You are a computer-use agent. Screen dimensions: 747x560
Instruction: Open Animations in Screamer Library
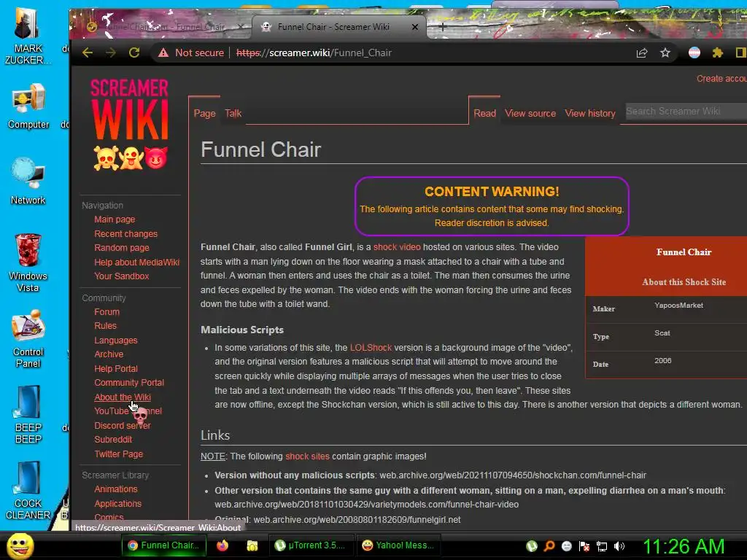pos(116,489)
